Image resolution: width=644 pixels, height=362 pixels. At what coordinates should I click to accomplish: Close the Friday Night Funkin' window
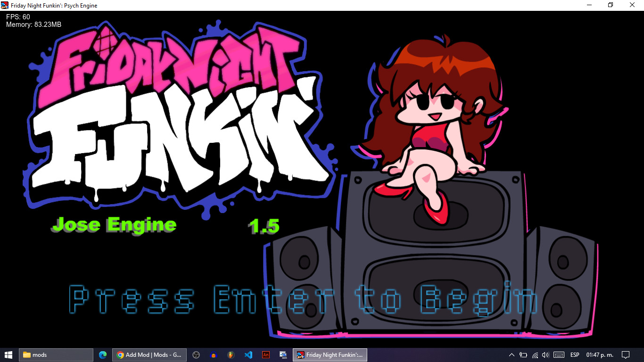(633, 5)
